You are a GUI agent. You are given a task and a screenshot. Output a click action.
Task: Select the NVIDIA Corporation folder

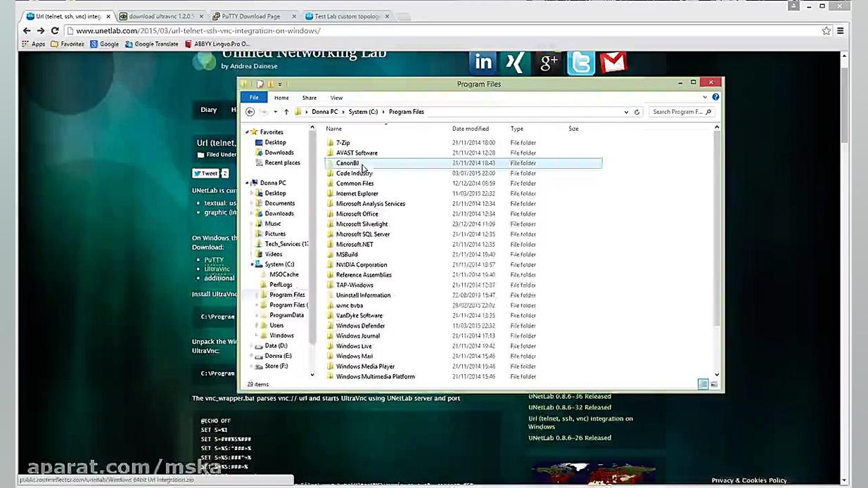click(x=361, y=265)
